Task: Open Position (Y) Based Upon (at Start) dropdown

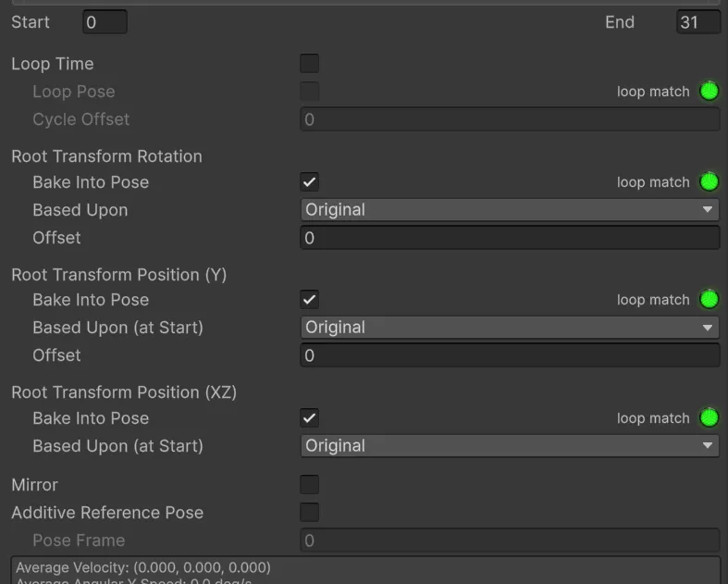Action: point(510,327)
